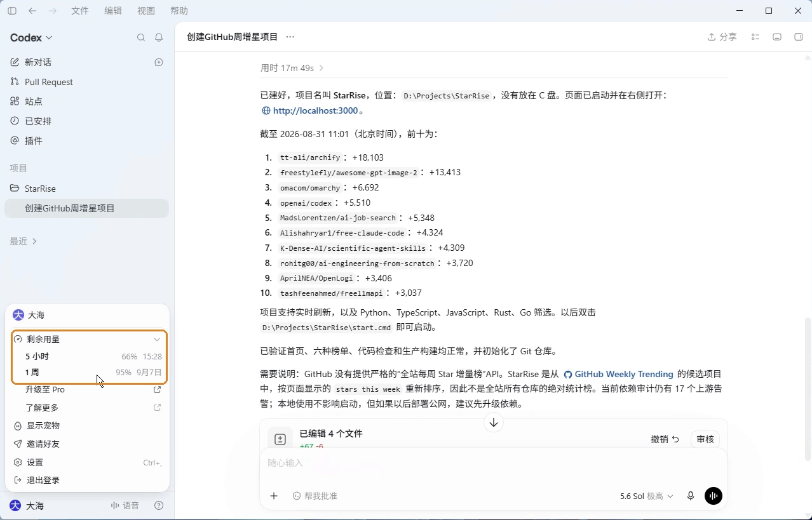This screenshot has width=812, height=520.
Task: Click the tt-a1i/archify repo name
Action: point(310,158)
